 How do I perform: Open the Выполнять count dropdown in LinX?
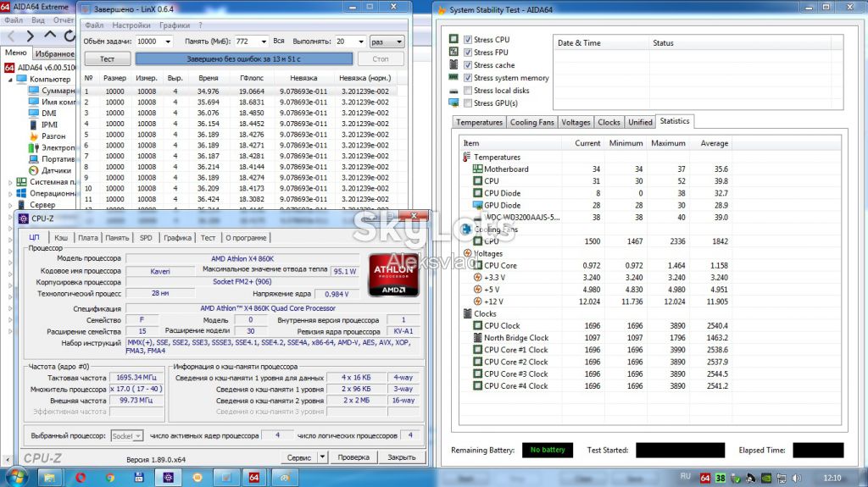point(361,42)
